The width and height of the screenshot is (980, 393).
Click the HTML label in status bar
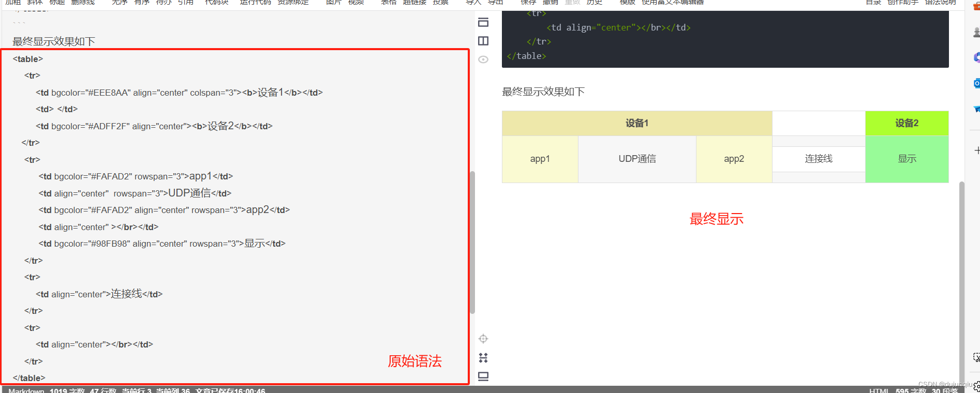pyautogui.click(x=879, y=390)
